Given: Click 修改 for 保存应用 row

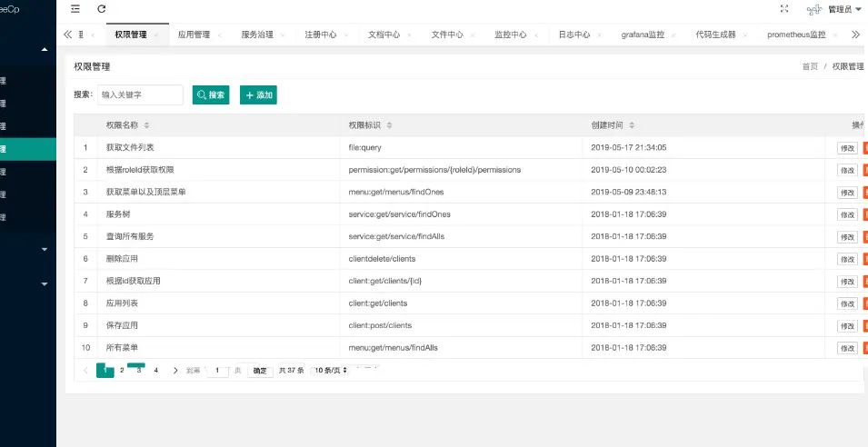Looking at the screenshot, I should 847,326.
